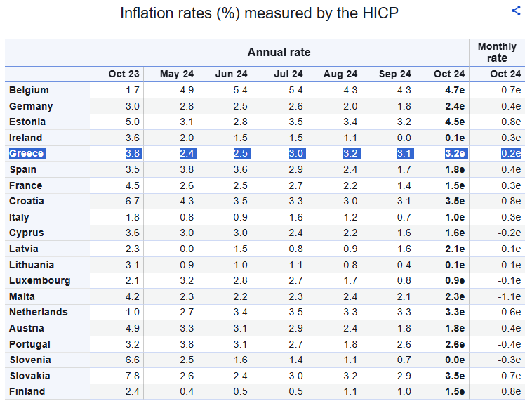Select Germany's Oct 24 value 2.4e
532x406 pixels.
455,106
